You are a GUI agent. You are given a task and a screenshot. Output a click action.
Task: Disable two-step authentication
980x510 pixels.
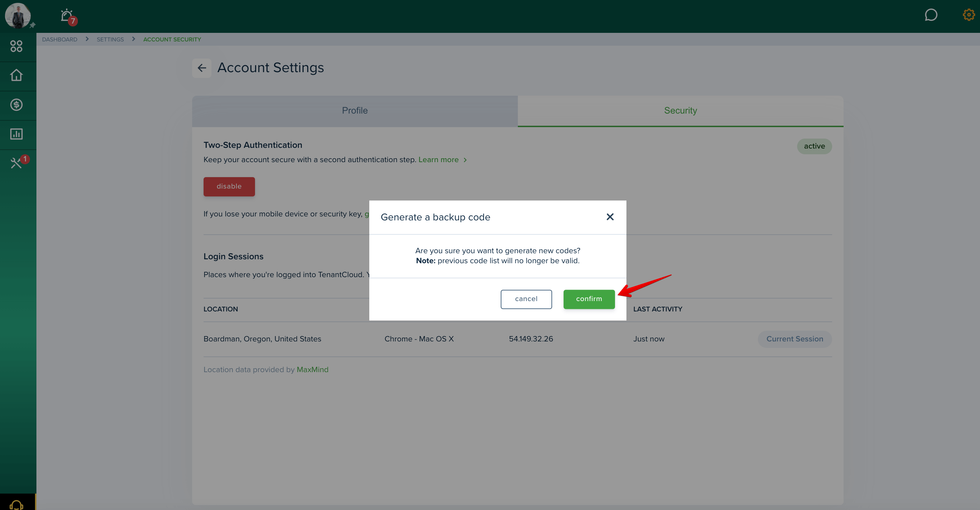tap(229, 186)
